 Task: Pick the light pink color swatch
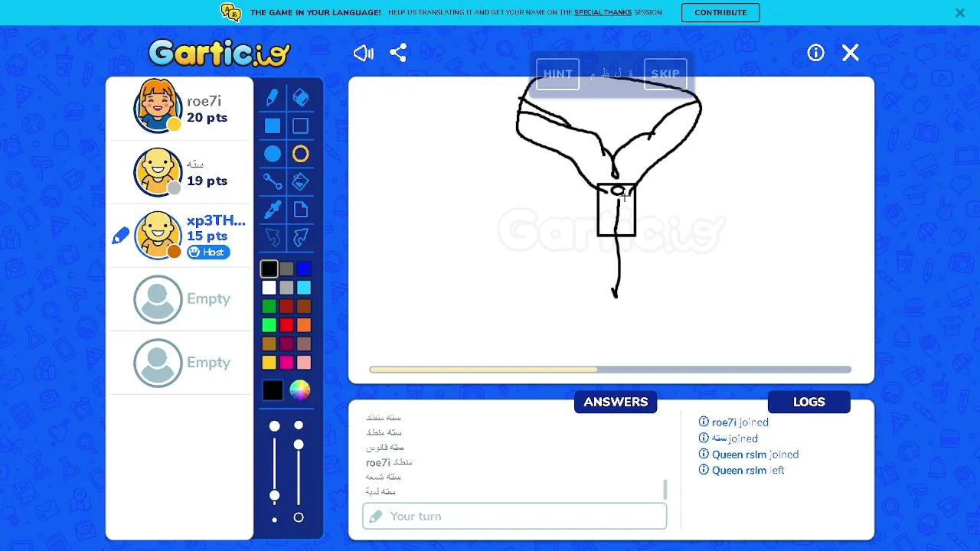[x=304, y=363]
